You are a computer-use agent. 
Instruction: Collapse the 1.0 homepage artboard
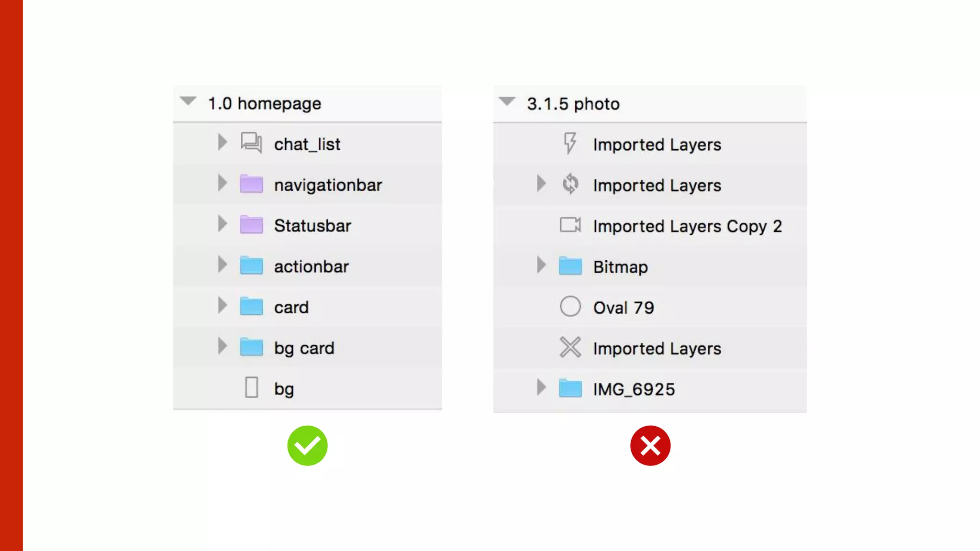[188, 101]
